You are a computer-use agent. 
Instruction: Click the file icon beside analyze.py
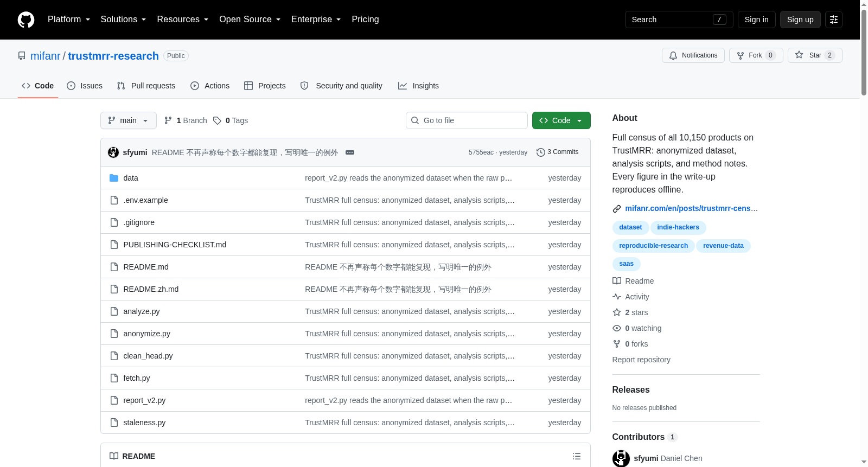coord(114,311)
